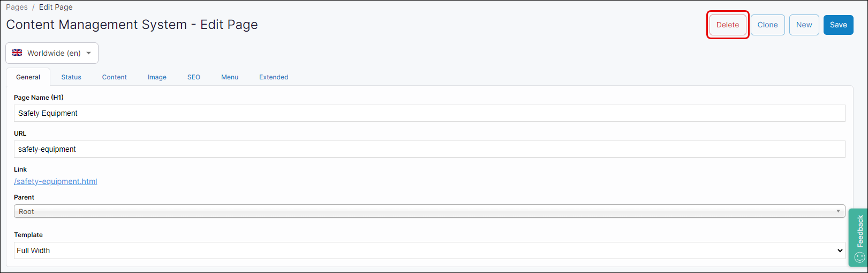Follow the /safety-equipment.html link

56,181
